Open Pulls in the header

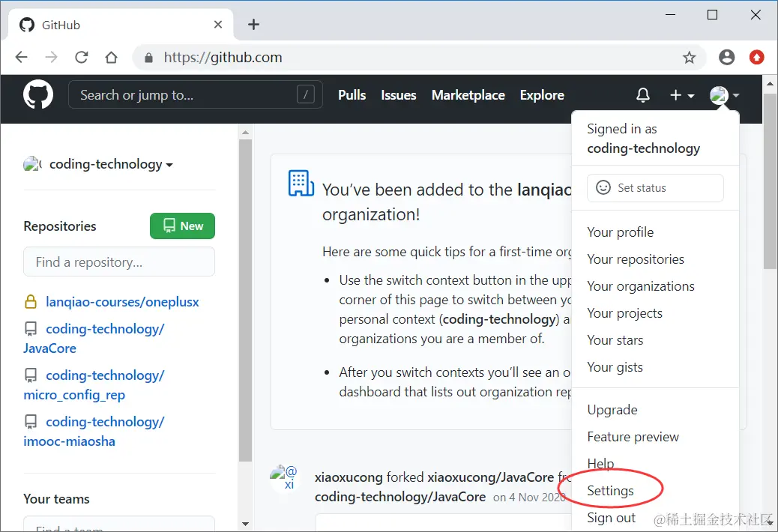click(352, 94)
